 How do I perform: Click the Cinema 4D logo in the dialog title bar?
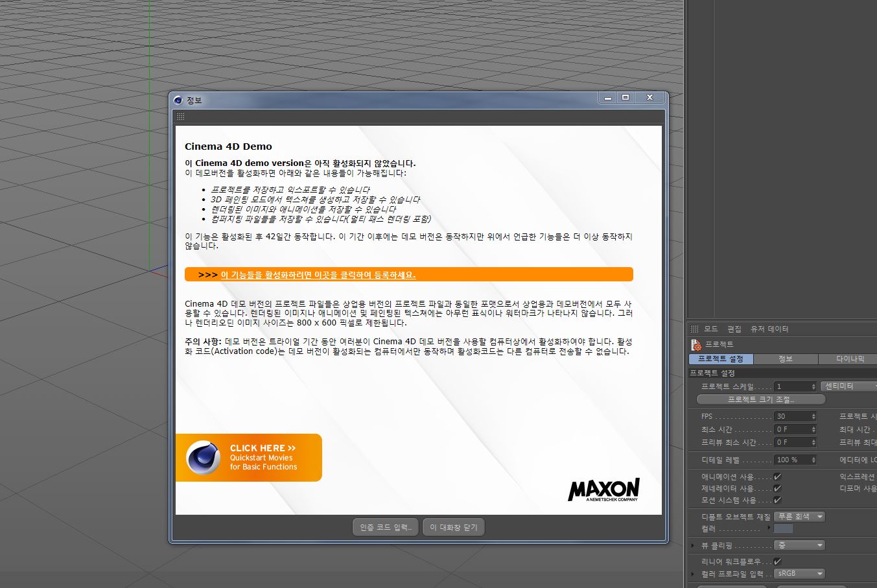point(178,100)
